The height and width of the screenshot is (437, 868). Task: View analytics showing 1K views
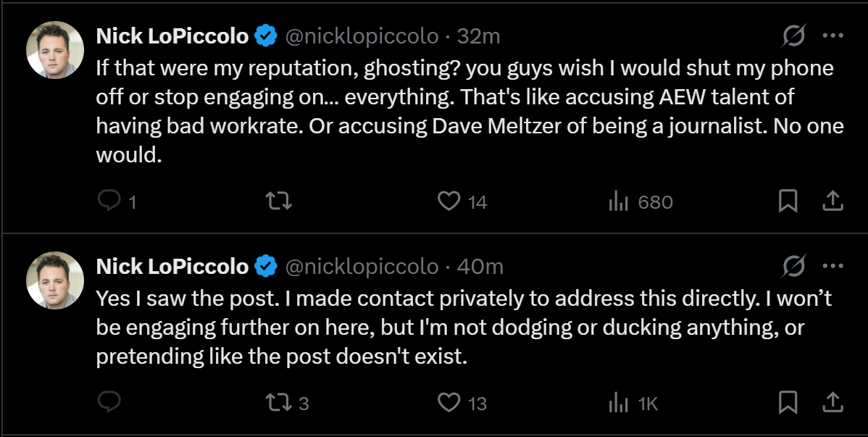(633, 403)
